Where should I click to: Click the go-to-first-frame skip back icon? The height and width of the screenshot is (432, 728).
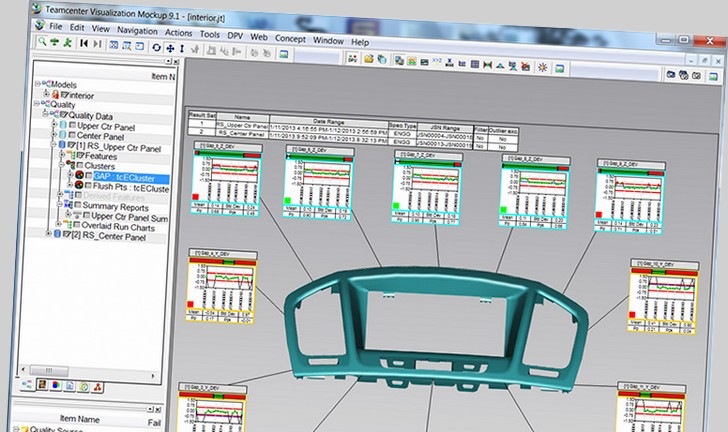(84, 43)
